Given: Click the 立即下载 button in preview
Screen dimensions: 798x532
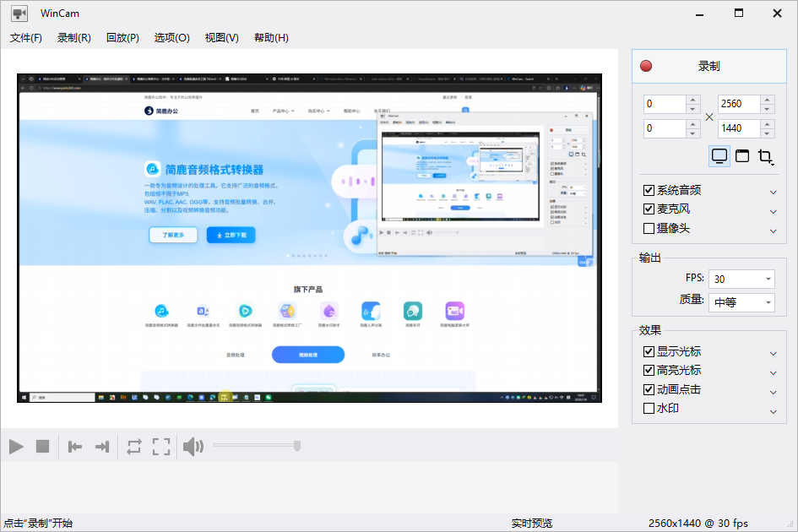Looking at the screenshot, I should click(231, 235).
